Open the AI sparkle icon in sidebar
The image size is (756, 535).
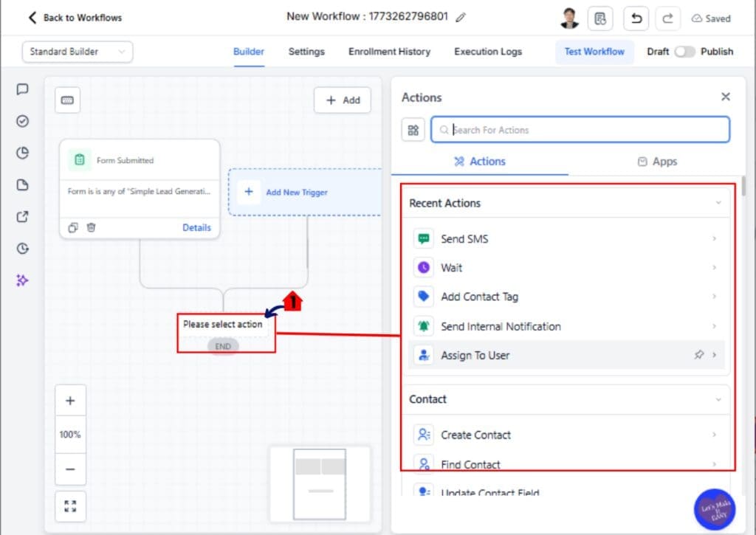click(22, 280)
